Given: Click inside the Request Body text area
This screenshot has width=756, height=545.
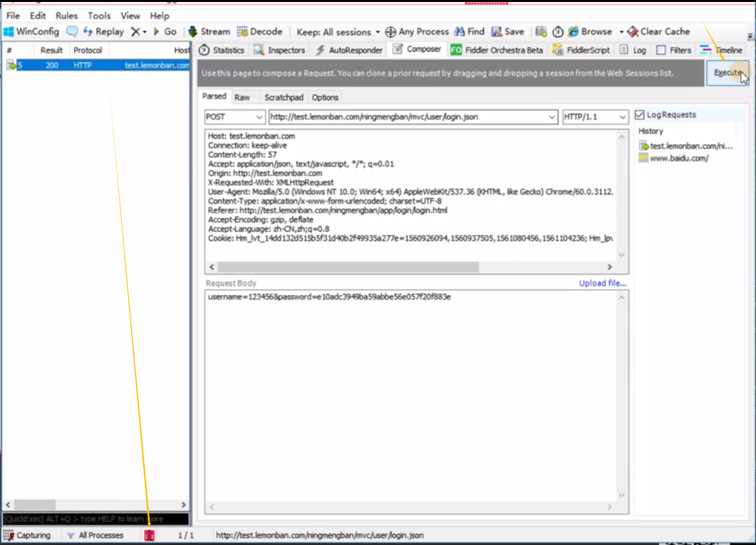Looking at the screenshot, I should click(410, 396).
